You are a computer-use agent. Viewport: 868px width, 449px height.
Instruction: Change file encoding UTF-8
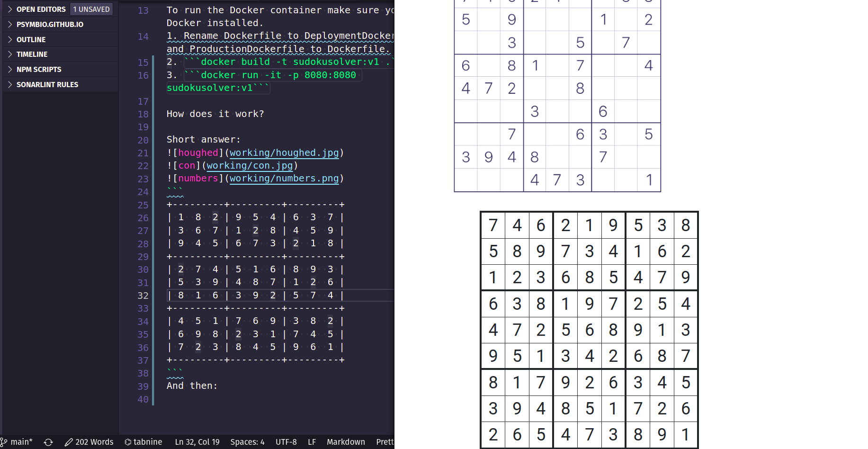click(x=286, y=442)
